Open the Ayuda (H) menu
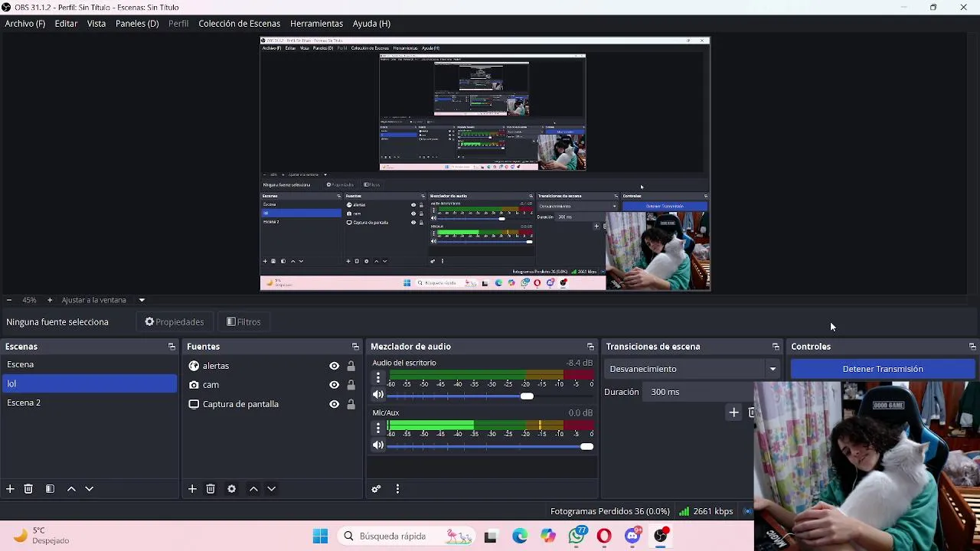 371,24
